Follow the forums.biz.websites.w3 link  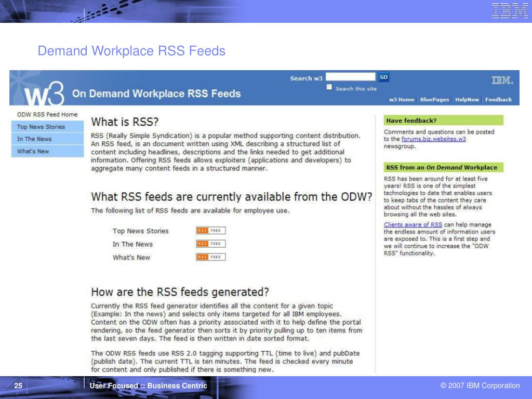click(x=434, y=139)
